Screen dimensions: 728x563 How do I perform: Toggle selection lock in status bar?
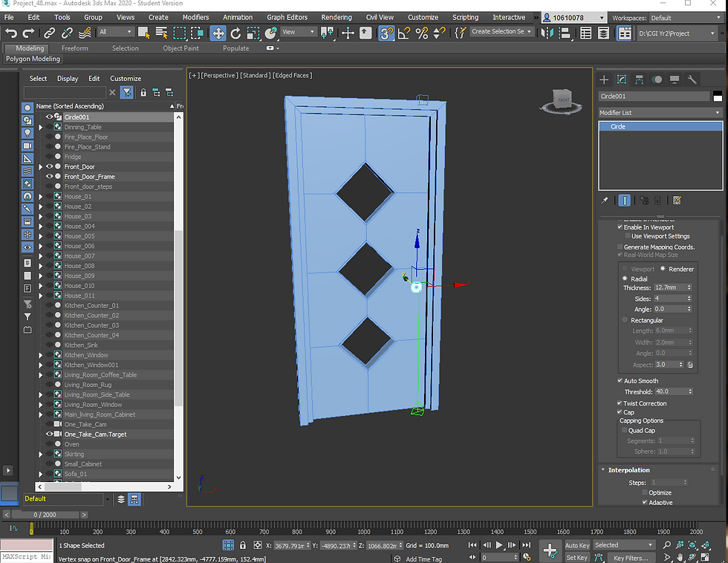click(243, 545)
